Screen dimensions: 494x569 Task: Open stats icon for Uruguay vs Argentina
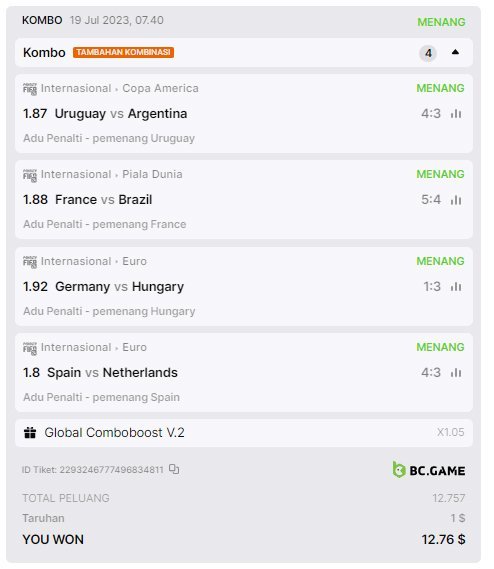[x=456, y=114]
